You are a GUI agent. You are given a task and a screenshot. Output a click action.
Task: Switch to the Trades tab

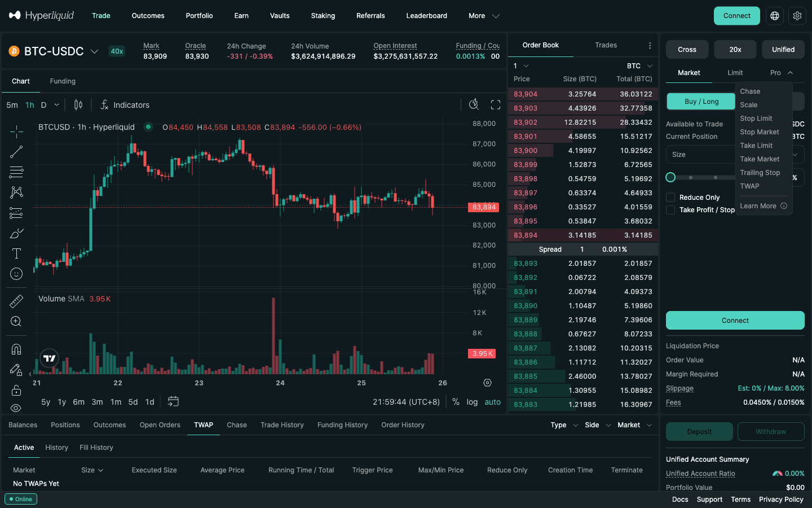[x=606, y=45]
